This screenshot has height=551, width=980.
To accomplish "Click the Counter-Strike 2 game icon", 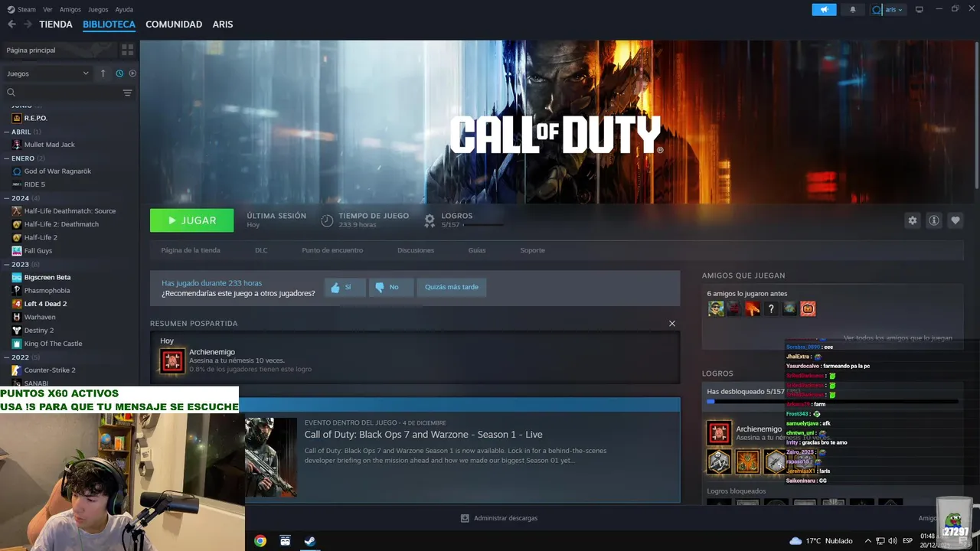I will click(x=17, y=370).
